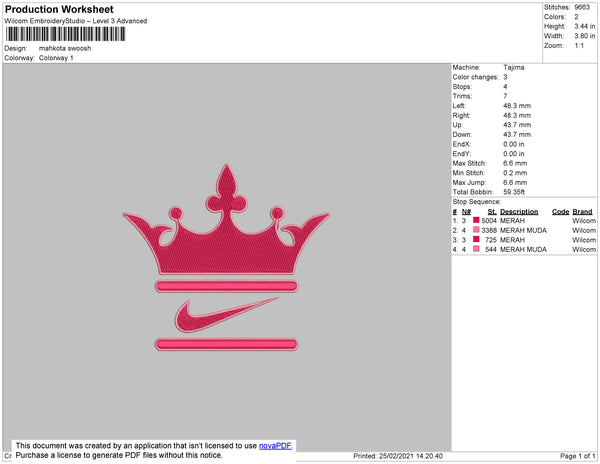This screenshot has width=600, height=464.
Task: Click the design name 'mahkota swoosh'
Action: coord(65,48)
